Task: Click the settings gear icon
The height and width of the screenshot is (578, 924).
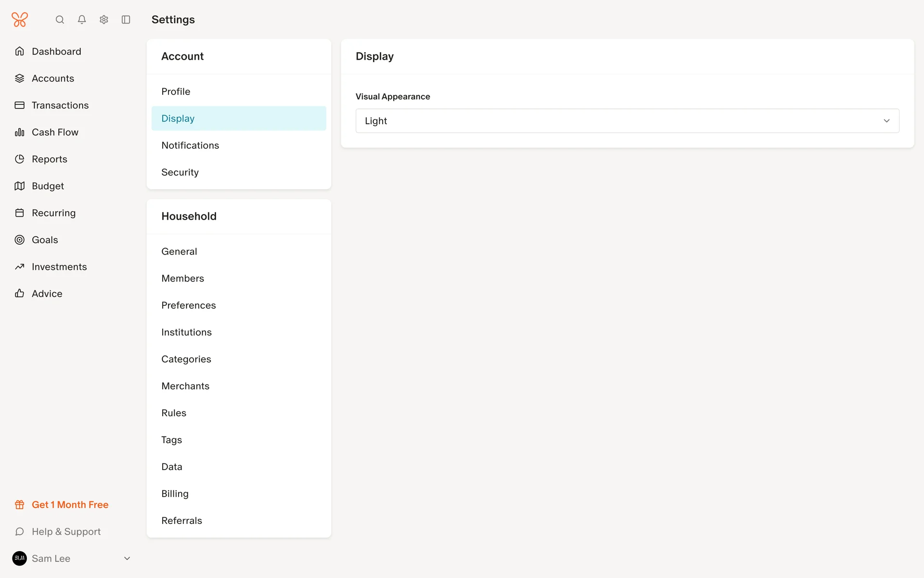Action: pyautogui.click(x=104, y=20)
